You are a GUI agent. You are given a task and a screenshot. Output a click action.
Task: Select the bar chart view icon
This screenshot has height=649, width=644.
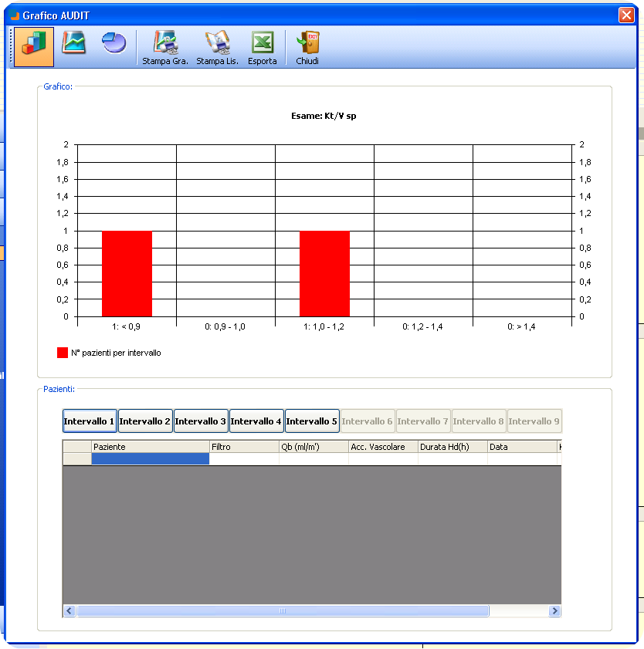pos(34,47)
